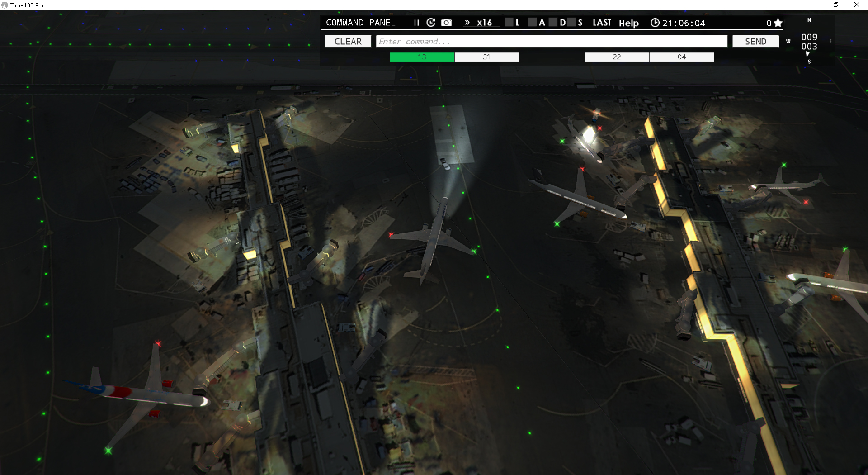Toggle the A arrivals strip checkbox
868x475 pixels.
click(532, 22)
